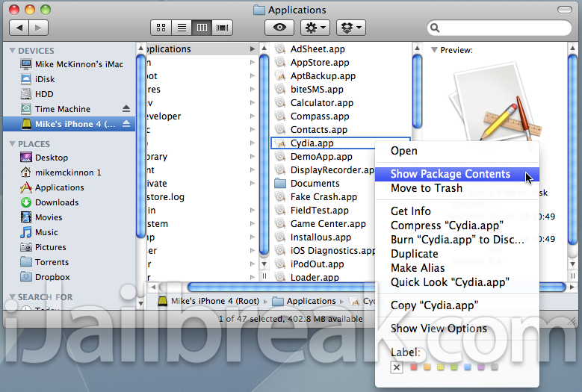Screen dimensions: 582x392
Task: Choose Move to Trash
Action: [x=457, y=188]
